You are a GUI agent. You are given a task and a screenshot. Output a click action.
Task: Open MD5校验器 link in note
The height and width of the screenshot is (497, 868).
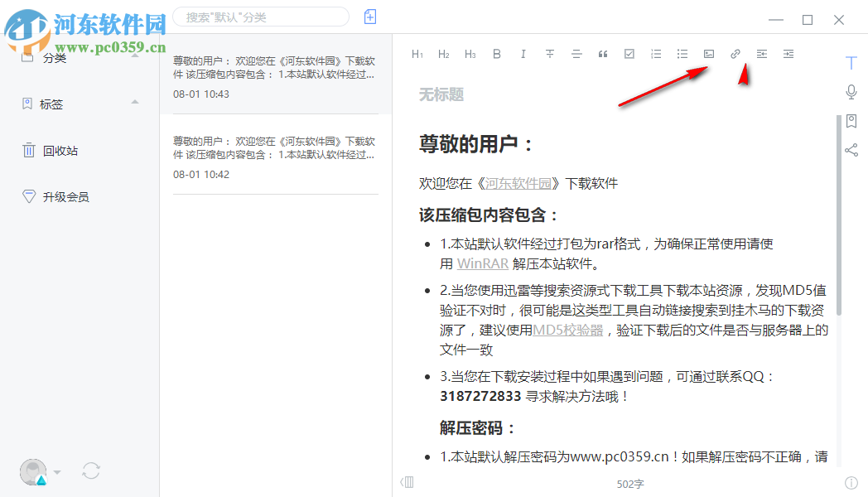pyautogui.click(x=568, y=330)
